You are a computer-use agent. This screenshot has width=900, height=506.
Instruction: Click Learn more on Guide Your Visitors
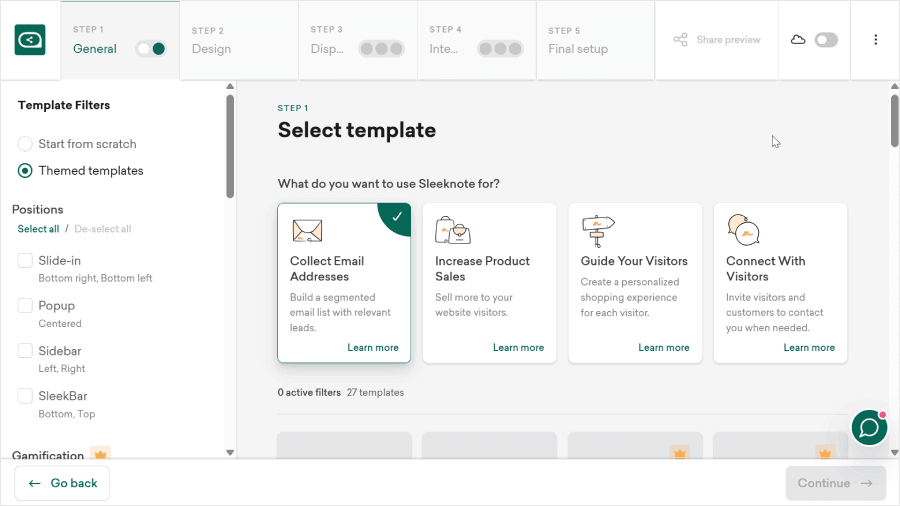pos(664,348)
